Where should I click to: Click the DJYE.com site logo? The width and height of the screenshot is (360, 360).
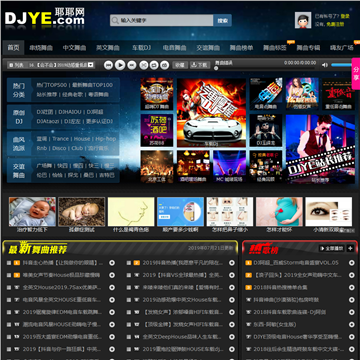pos(45,17)
